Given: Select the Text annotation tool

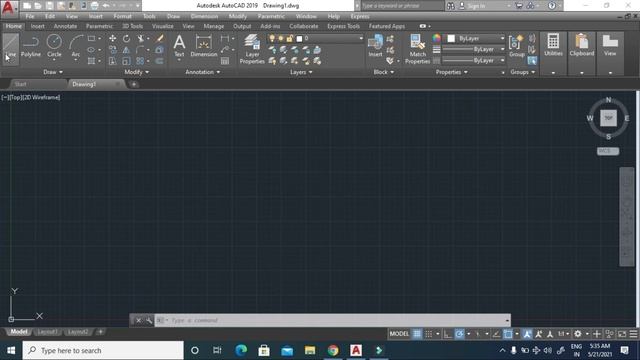Looking at the screenshot, I should [179, 46].
